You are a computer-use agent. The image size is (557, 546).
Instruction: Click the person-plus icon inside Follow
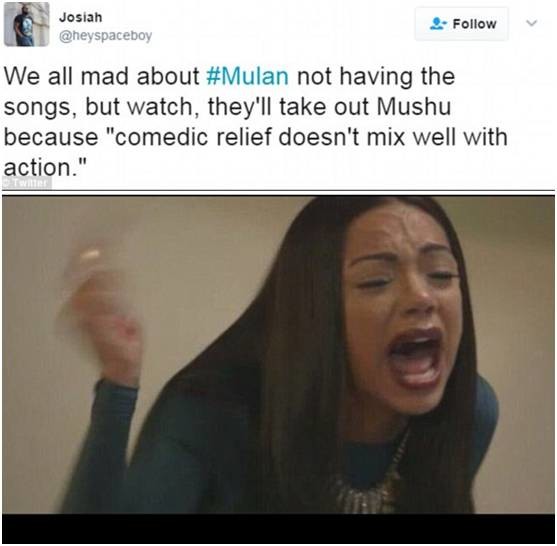(438, 24)
